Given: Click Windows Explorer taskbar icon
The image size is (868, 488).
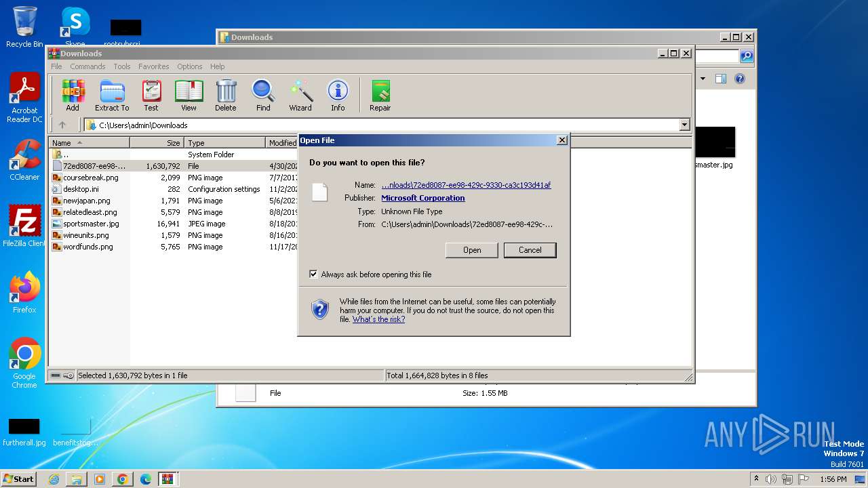Looking at the screenshot, I should (x=77, y=479).
